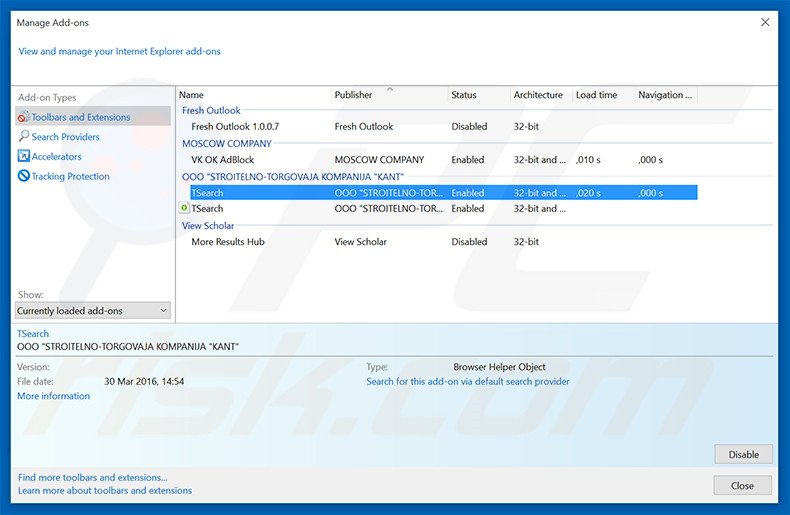This screenshot has width=790, height=515.
Task: Collapse the View Scholar group header
Action: point(208,225)
